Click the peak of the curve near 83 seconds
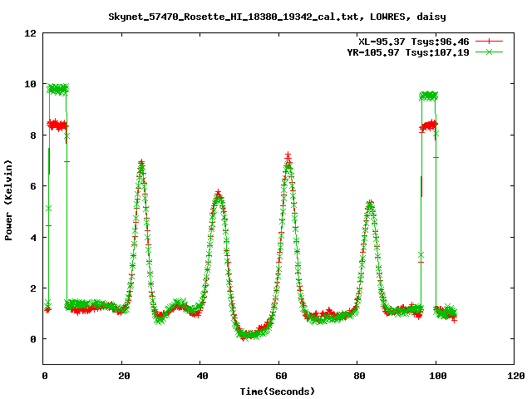 click(x=370, y=204)
